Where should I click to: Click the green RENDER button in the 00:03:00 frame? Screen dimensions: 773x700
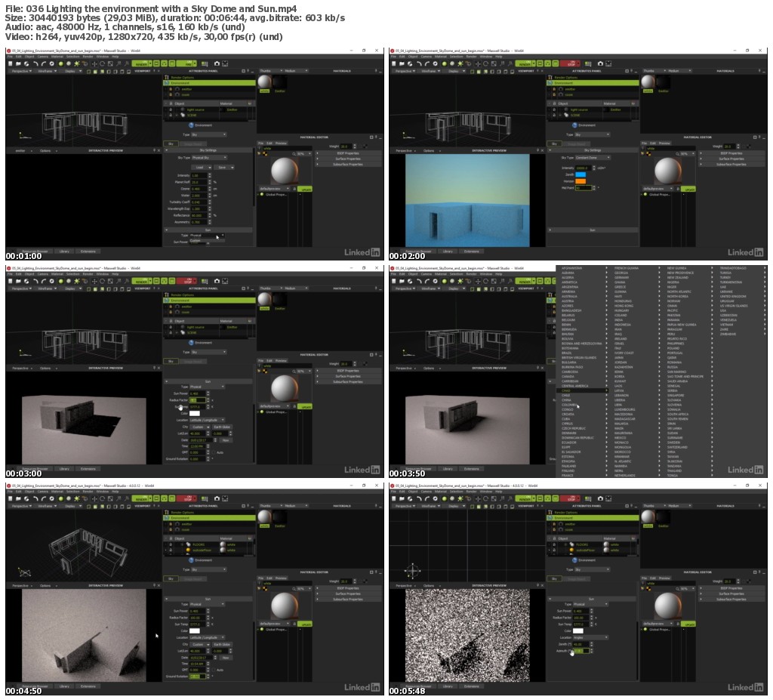coord(141,281)
